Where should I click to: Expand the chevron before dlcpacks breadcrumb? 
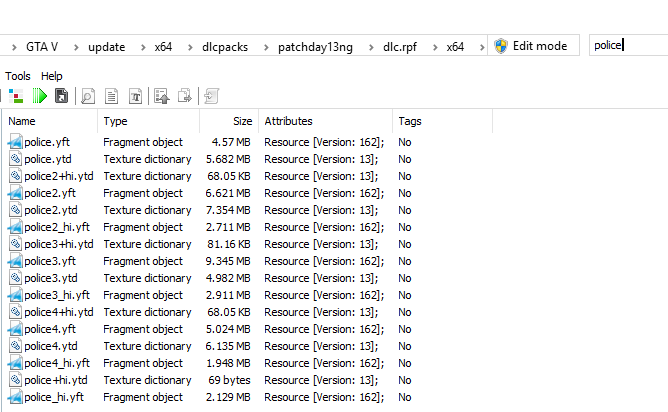(190, 47)
